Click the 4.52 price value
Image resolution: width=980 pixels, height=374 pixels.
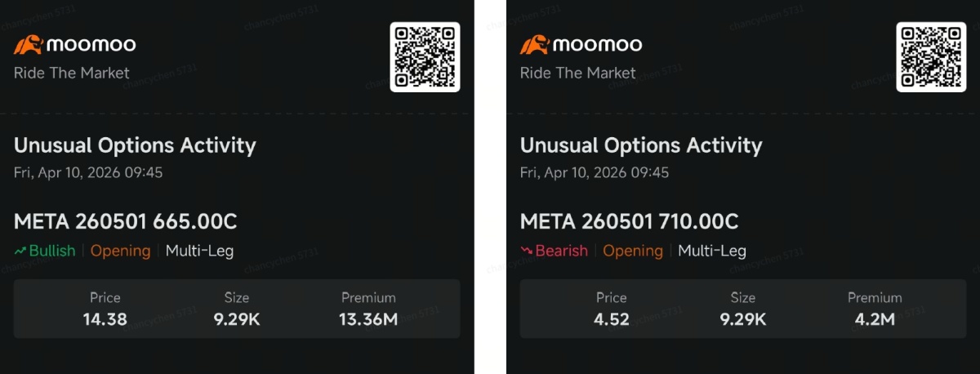[x=611, y=319]
